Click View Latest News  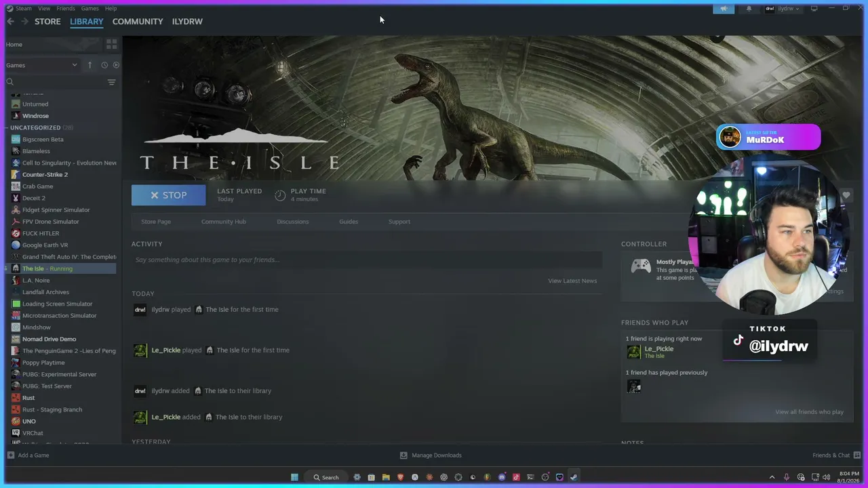[x=572, y=281]
